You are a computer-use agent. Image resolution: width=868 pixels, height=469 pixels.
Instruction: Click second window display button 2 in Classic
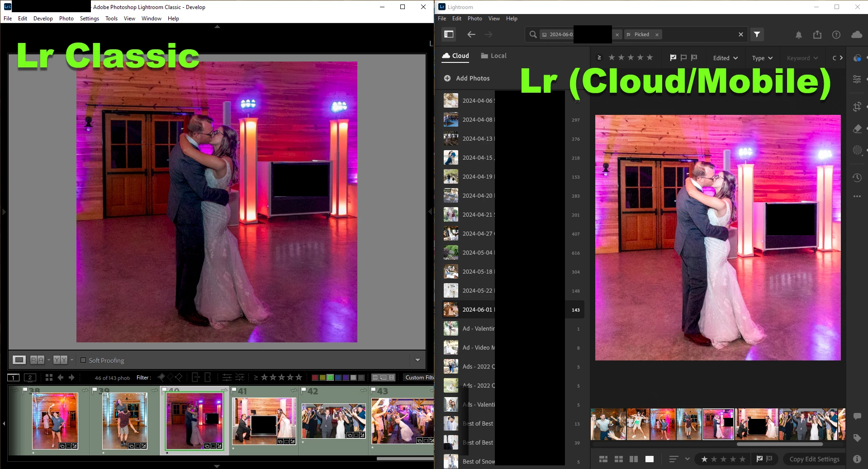pyautogui.click(x=30, y=377)
